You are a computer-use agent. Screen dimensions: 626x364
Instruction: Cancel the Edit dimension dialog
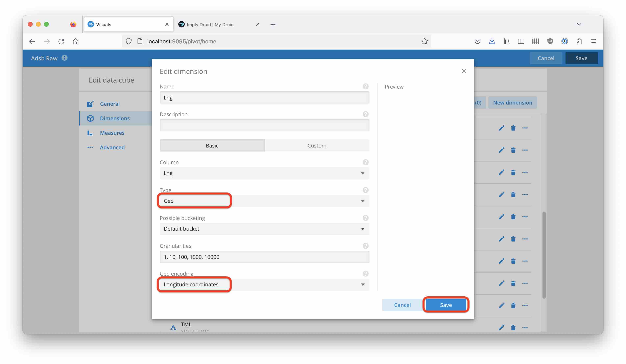402,305
